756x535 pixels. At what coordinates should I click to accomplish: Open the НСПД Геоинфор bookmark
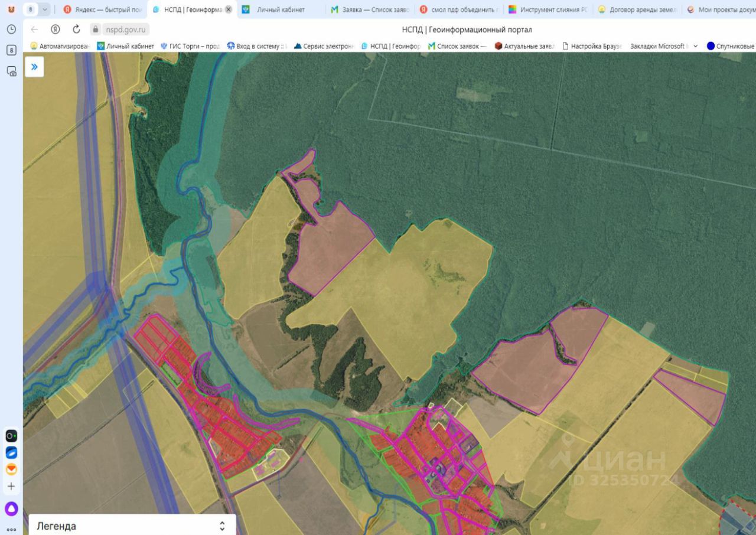[x=390, y=46]
